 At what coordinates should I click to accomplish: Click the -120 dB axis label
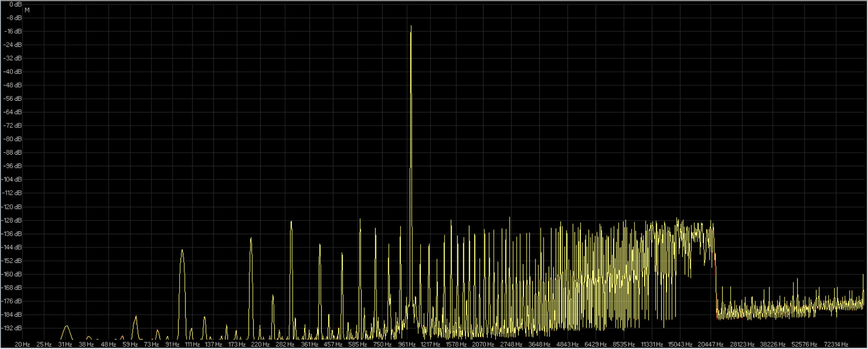coord(12,207)
